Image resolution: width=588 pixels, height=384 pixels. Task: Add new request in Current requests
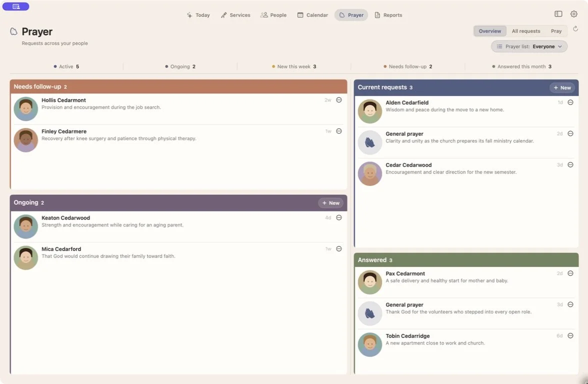[562, 88]
